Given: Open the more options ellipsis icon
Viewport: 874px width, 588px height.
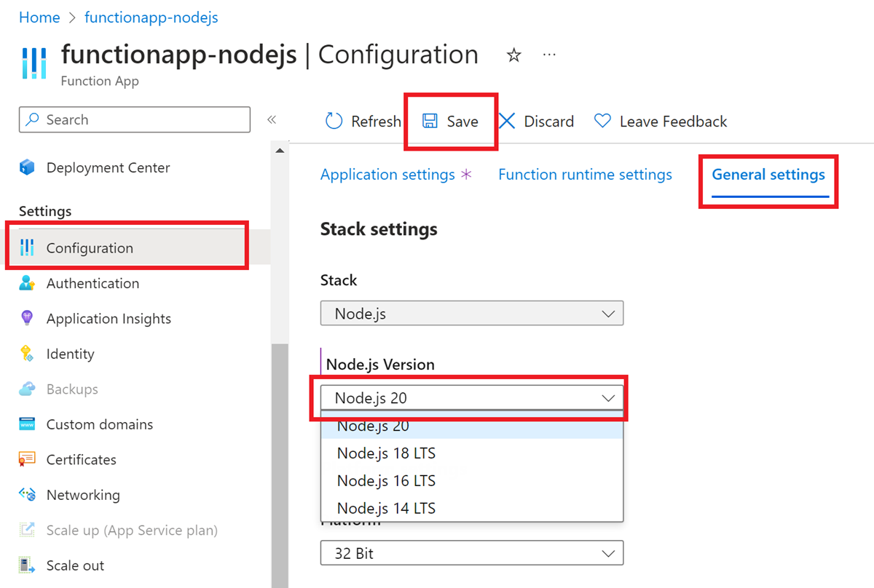Looking at the screenshot, I should pos(550,55).
